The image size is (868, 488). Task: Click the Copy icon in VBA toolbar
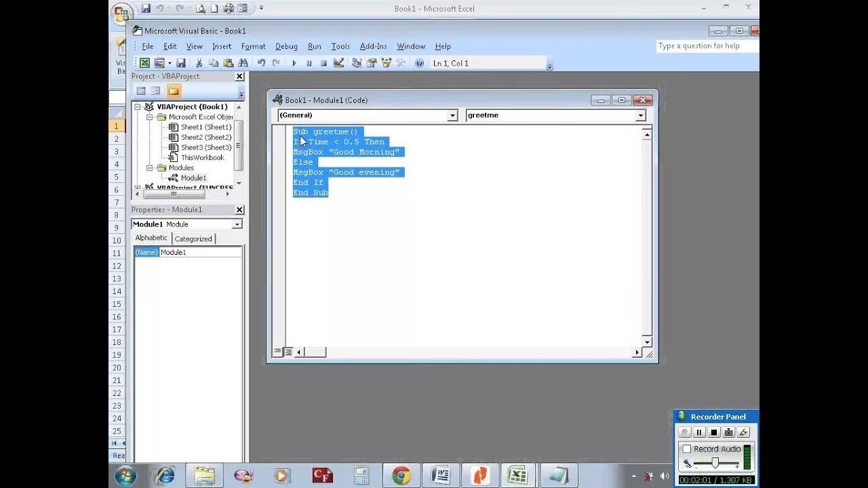click(x=214, y=63)
